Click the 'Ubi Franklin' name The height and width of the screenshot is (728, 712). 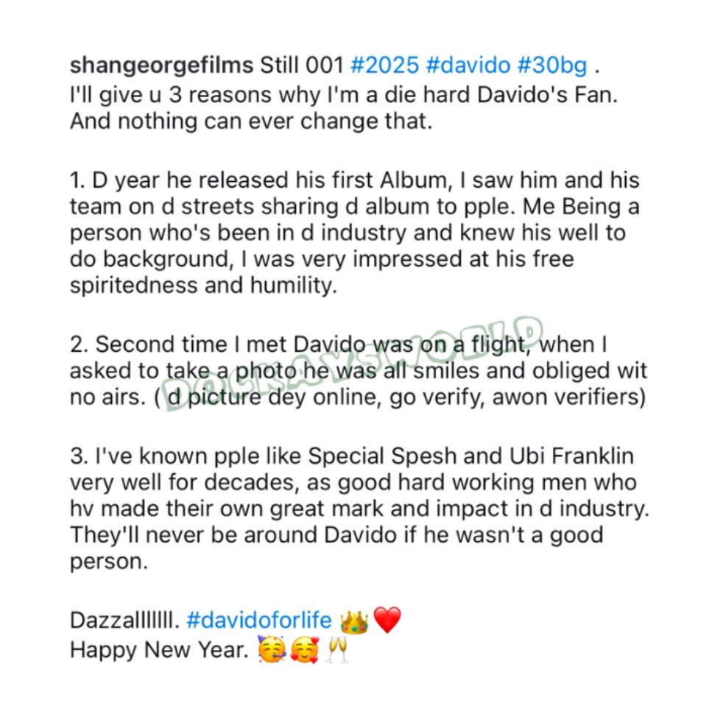572,456
